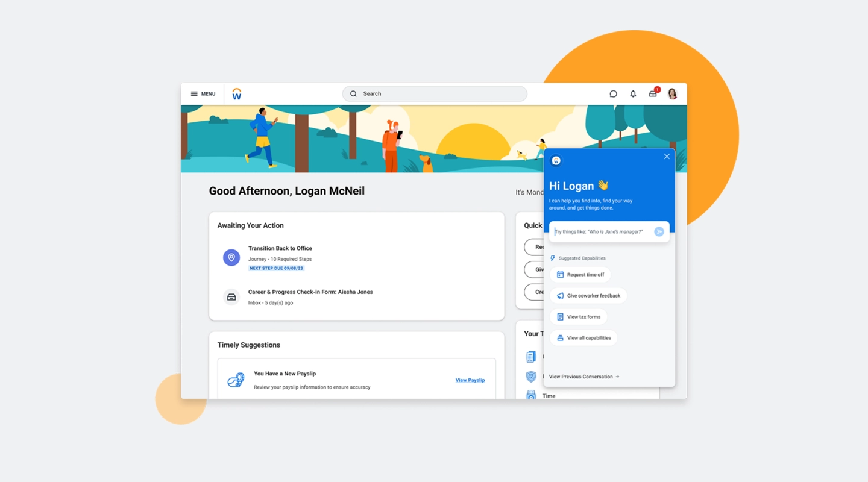This screenshot has height=482, width=868.
Task: Click Workday logo in assistant panel header
Action: point(556,160)
